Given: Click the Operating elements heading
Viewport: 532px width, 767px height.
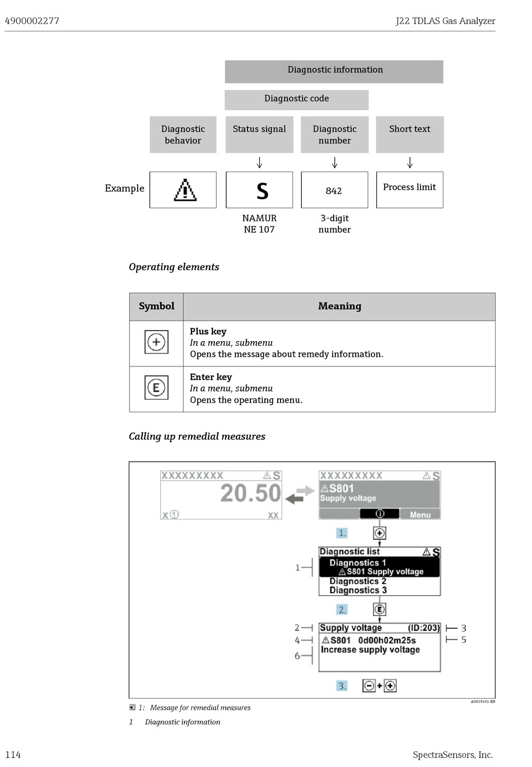Looking at the screenshot, I should tap(174, 267).
